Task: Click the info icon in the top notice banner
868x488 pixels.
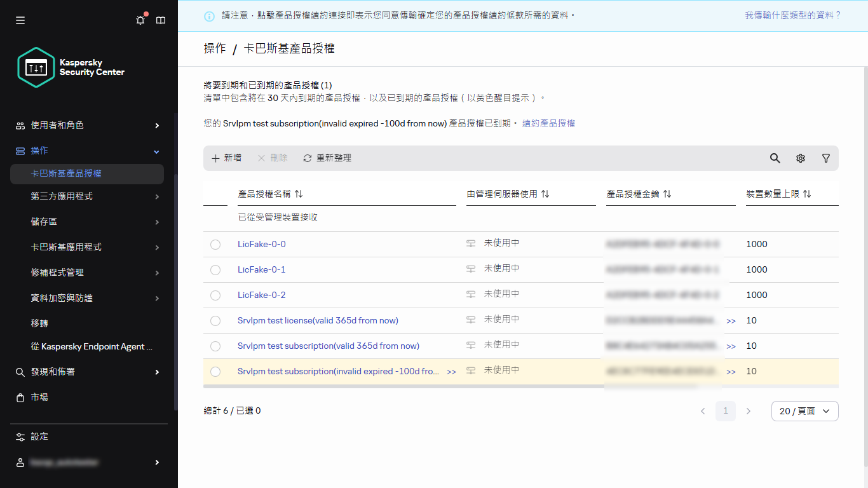Action: coord(209,15)
